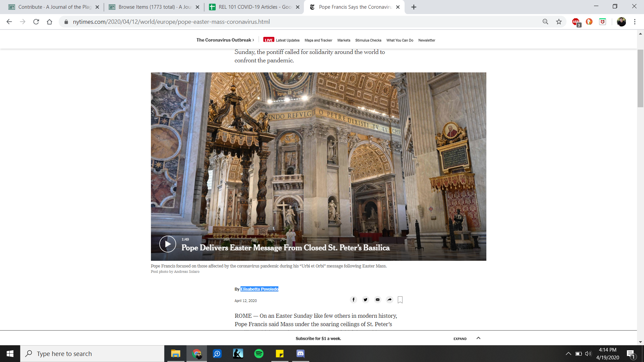Open Maps and Tracker link

[318, 40]
